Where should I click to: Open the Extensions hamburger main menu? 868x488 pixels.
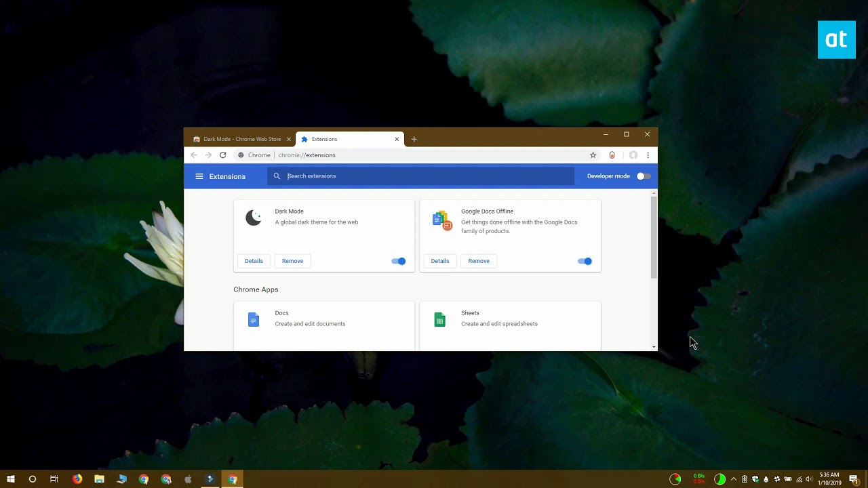pyautogui.click(x=199, y=176)
